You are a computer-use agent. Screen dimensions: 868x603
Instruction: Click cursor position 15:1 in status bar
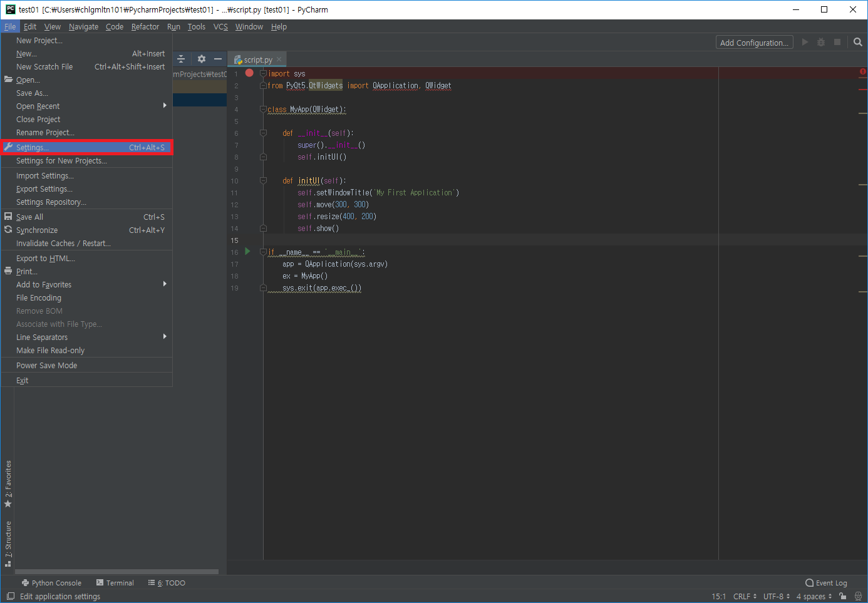coord(718,596)
